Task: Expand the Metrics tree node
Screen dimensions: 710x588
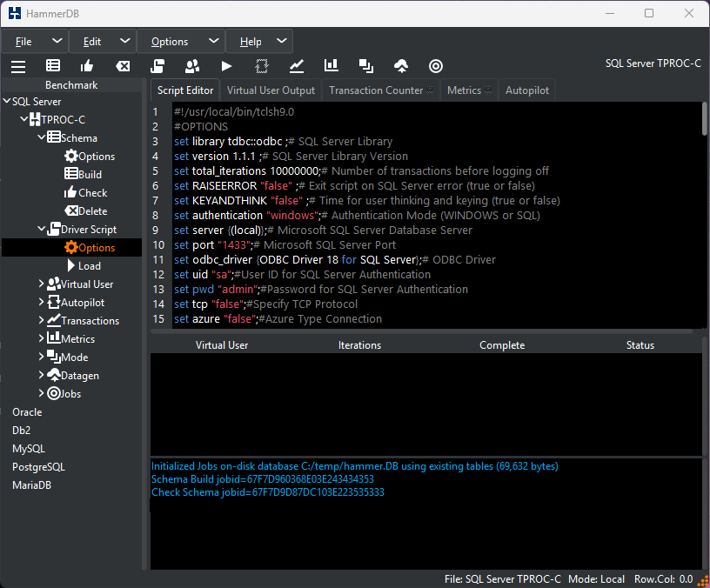Action: pyautogui.click(x=41, y=338)
